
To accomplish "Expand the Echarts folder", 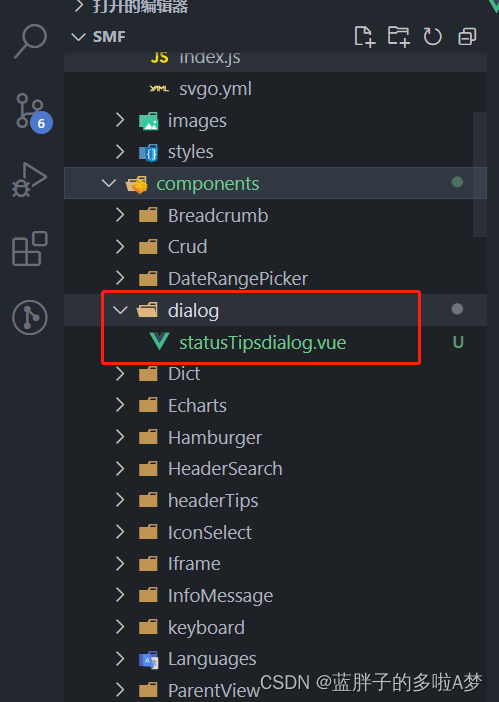I will pos(120,405).
